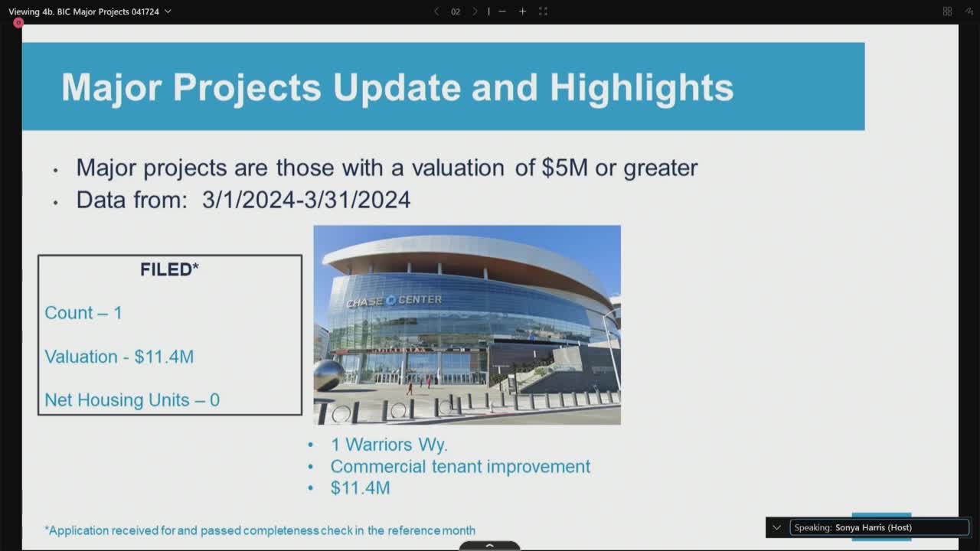
Task: Collapse the speaker indicator panel
Action: (776, 527)
